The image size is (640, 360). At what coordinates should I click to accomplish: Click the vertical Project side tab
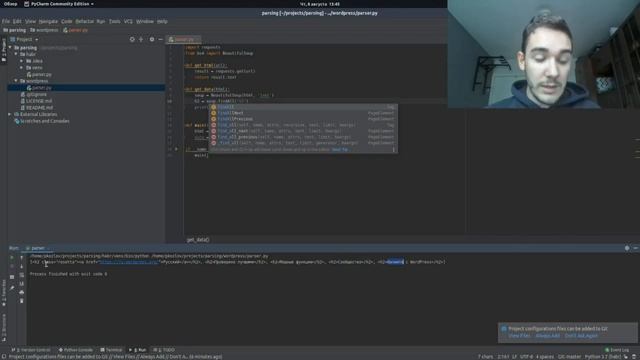click(3, 50)
